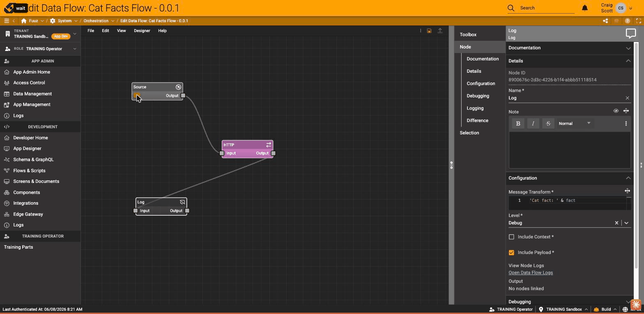Open the hamburger menu icon

7,21
